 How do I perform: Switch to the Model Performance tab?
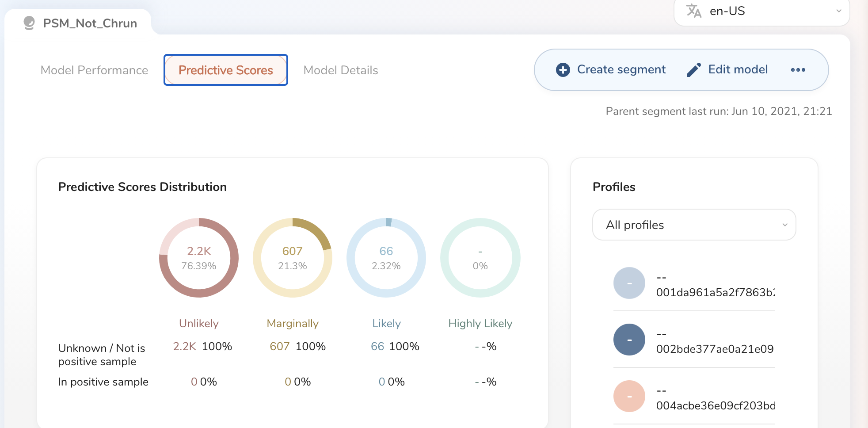[x=94, y=70]
